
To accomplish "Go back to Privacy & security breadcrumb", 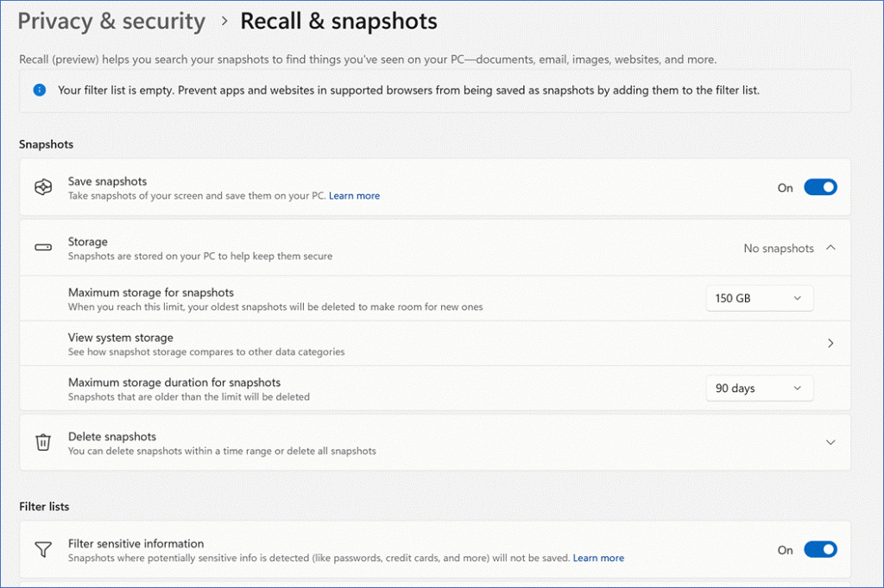I will 111,22.
